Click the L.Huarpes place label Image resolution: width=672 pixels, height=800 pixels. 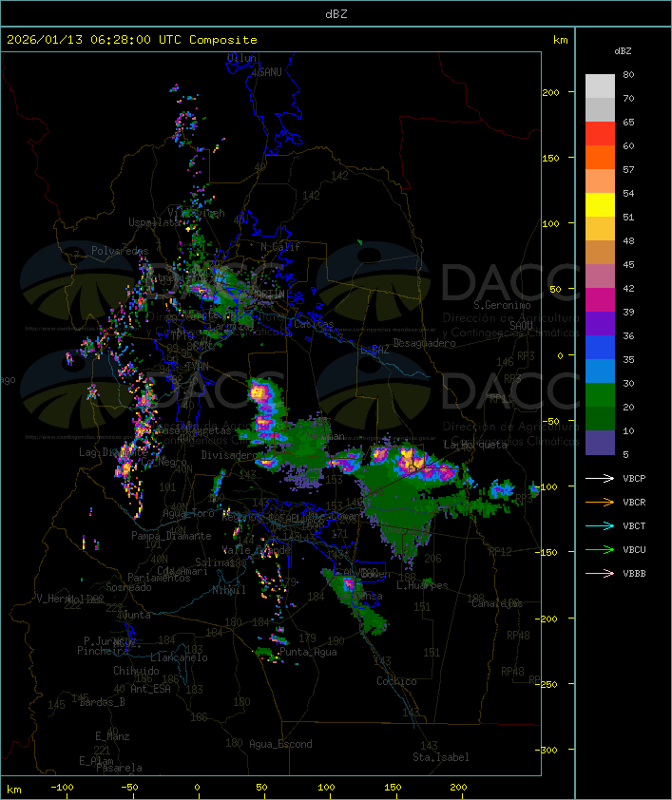tap(422, 585)
